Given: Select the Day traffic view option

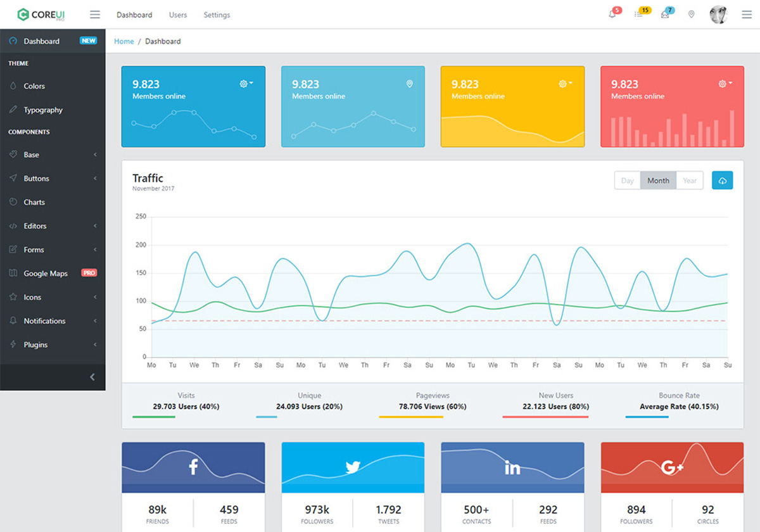Looking at the screenshot, I should coord(627,180).
